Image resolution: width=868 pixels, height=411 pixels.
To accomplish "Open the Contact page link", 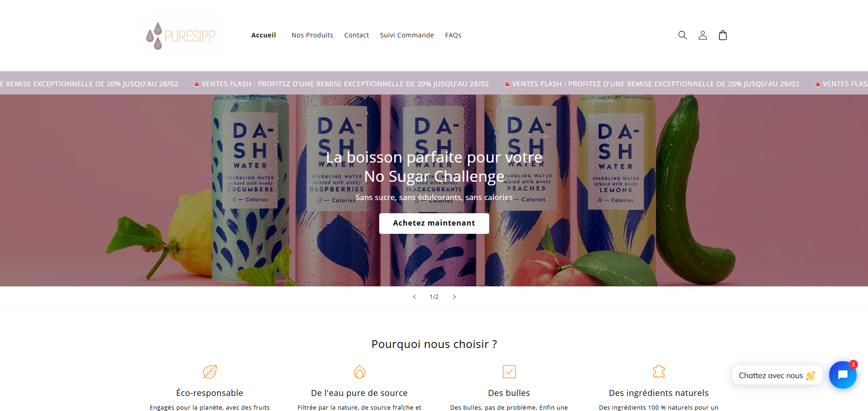I will click(x=356, y=35).
